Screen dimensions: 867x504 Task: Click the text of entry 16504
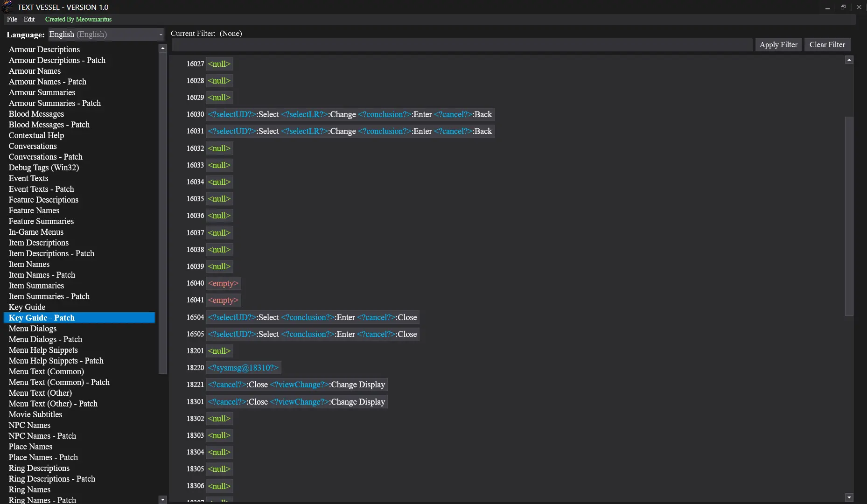tap(313, 317)
